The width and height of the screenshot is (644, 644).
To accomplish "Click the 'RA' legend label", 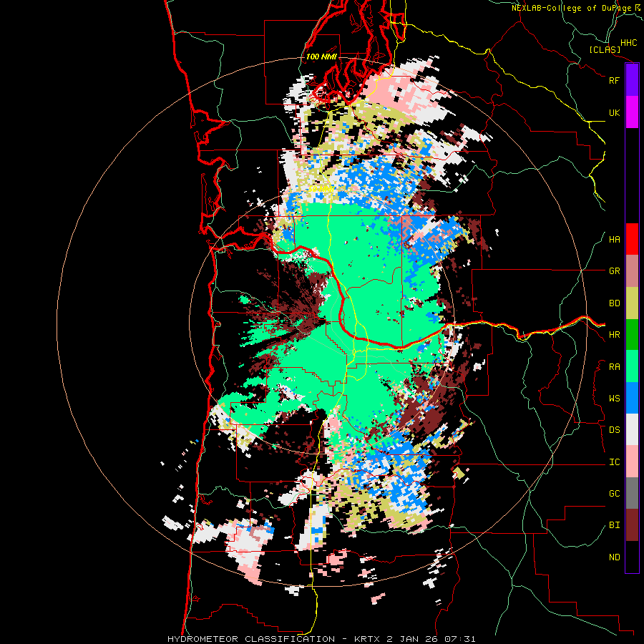I will tap(614, 367).
